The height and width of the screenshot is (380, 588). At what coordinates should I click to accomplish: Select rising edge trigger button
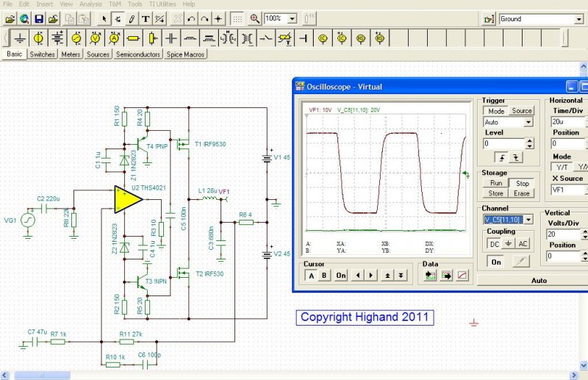[502, 158]
